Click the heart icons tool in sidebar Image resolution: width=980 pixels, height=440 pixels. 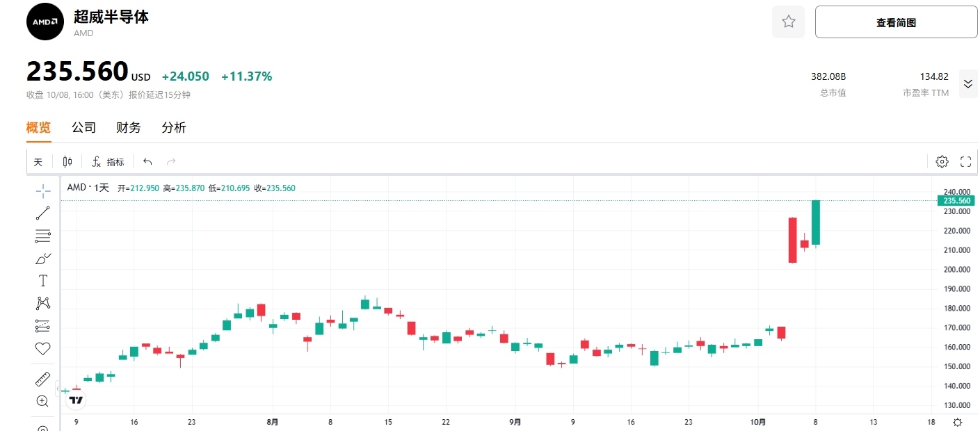pos(43,348)
